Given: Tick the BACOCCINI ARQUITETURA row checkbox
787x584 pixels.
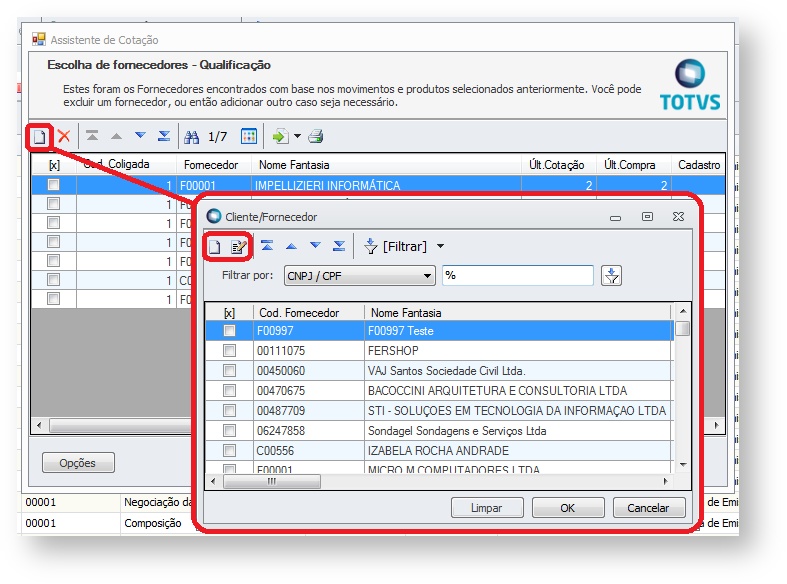Looking at the screenshot, I should [x=229, y=390].
